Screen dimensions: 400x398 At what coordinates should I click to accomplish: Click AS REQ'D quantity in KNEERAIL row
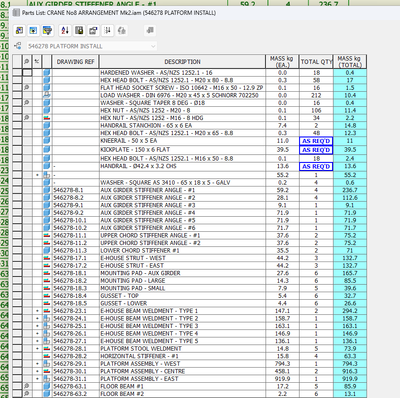coord(316,141)
